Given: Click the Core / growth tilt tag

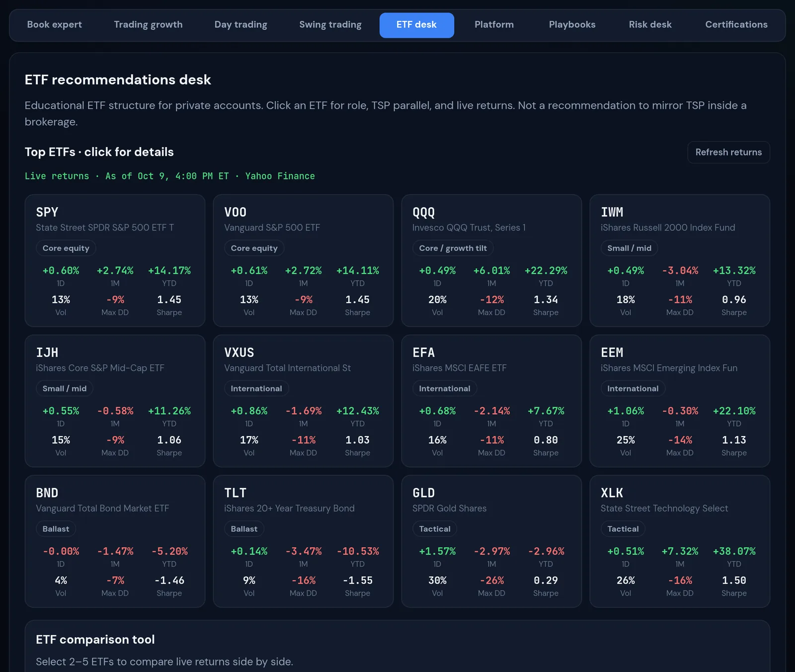Looking at the screenshot, I should [453, 248].
